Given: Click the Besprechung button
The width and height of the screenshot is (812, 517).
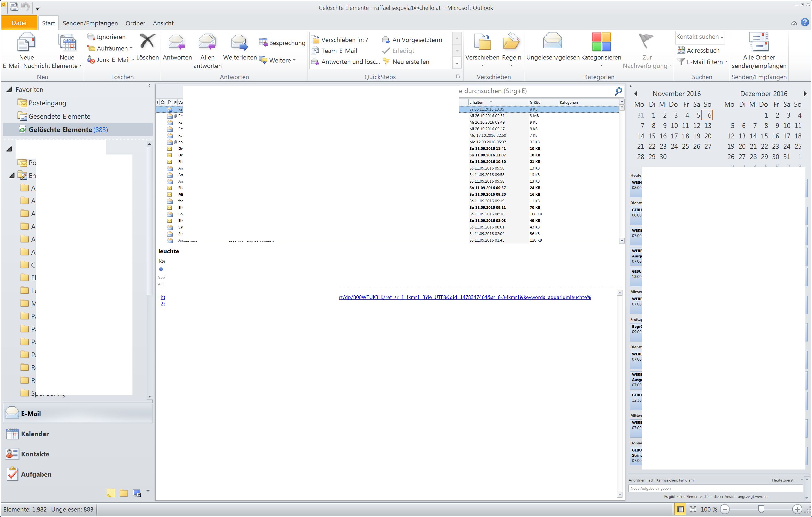Looking at the screenshot, I should (283, 43).
